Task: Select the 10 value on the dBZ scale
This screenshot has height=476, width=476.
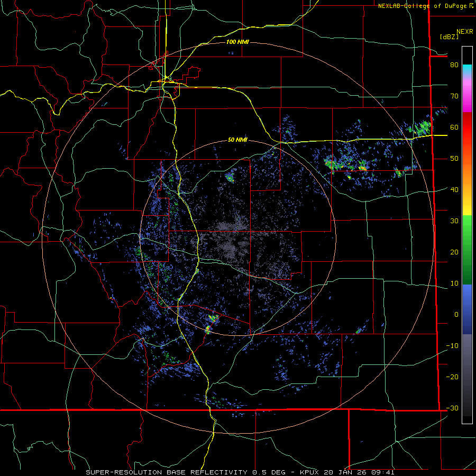Action: [454, 283]
